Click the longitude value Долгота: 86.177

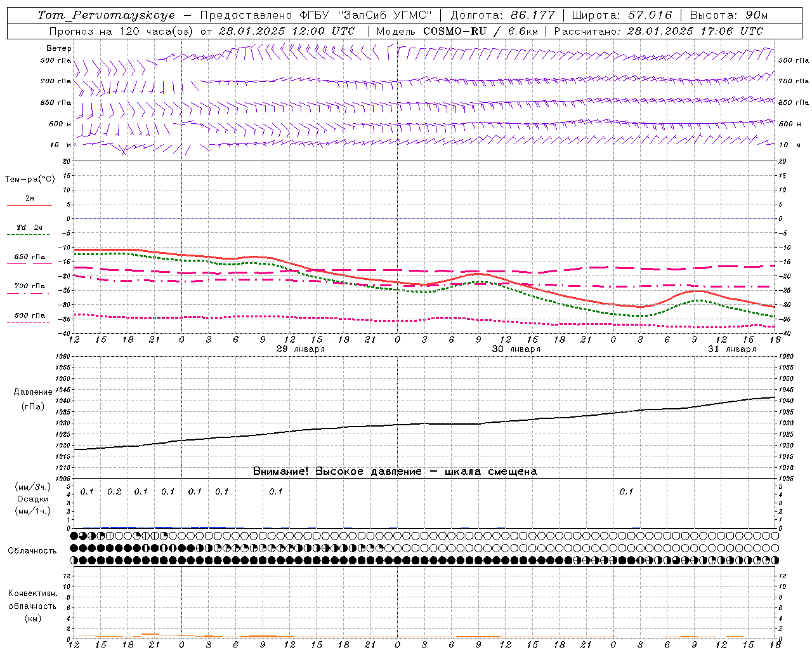point(502,15)
